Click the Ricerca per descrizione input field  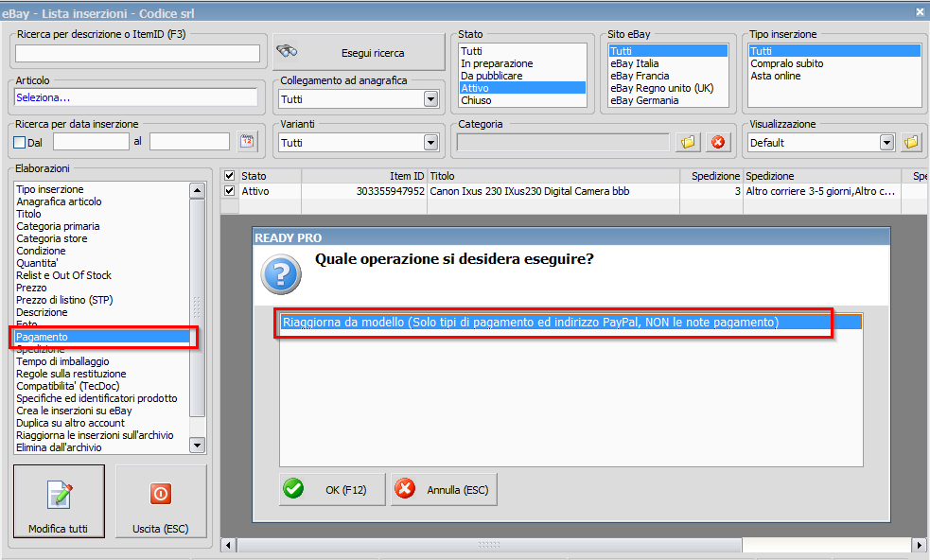click(137, 53)
